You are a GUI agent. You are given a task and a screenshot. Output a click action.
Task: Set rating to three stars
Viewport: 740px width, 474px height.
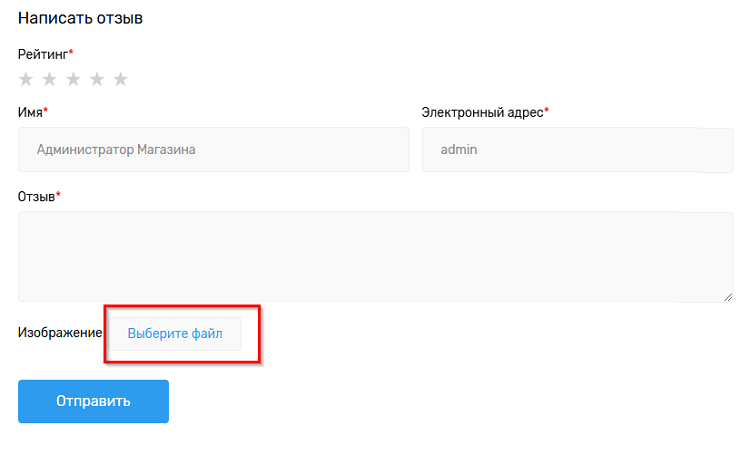73,79
